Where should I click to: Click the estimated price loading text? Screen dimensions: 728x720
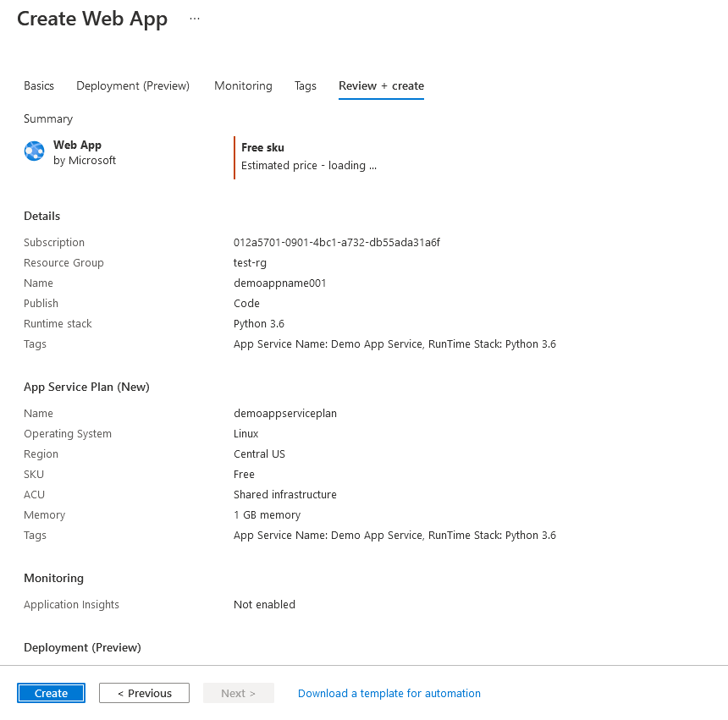[x=308, y=165]
